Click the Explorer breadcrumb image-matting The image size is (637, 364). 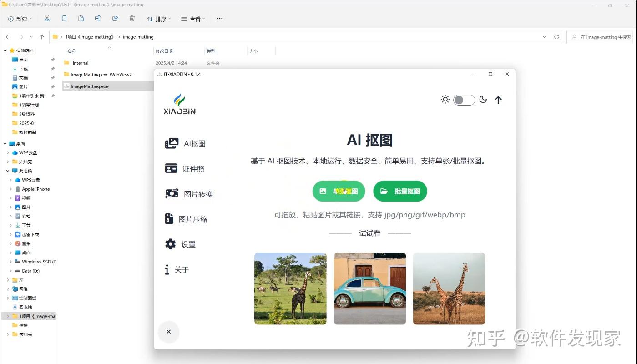(x=138, y=37)
